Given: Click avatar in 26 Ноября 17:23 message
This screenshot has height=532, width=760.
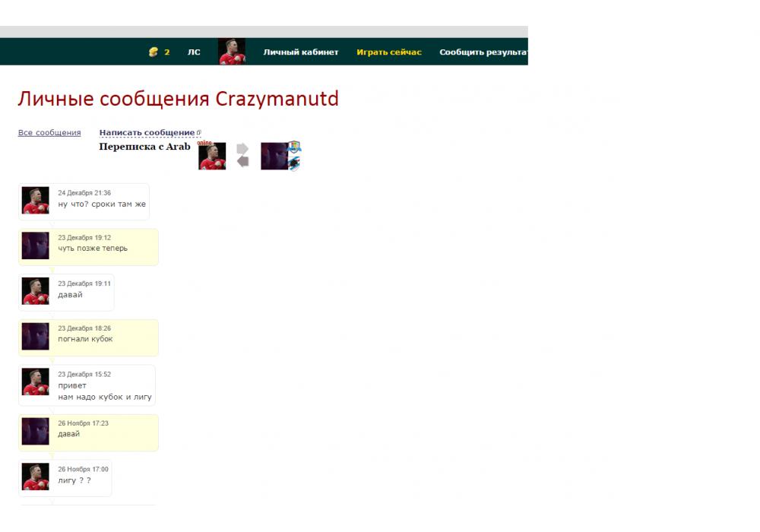Looking at the screenshot, I should pyautogui.click(x=36, y=431).
